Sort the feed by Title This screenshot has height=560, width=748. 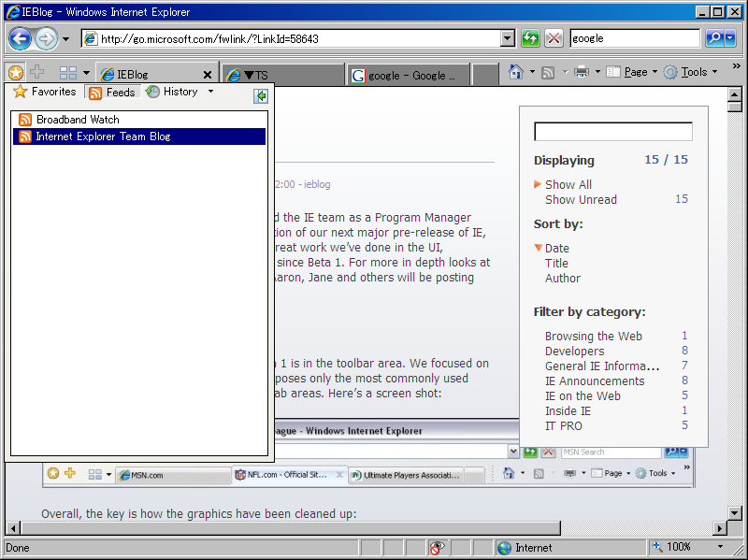556,264
